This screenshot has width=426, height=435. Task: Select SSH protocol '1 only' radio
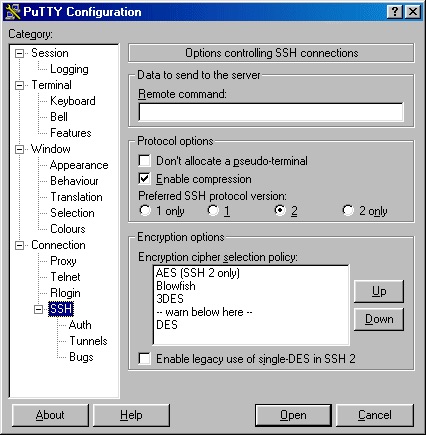[x=162, y=211]
